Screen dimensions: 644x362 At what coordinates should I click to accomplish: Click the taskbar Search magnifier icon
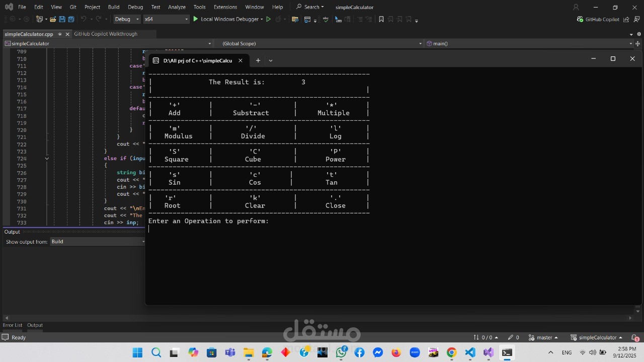[x=156, y=352]
